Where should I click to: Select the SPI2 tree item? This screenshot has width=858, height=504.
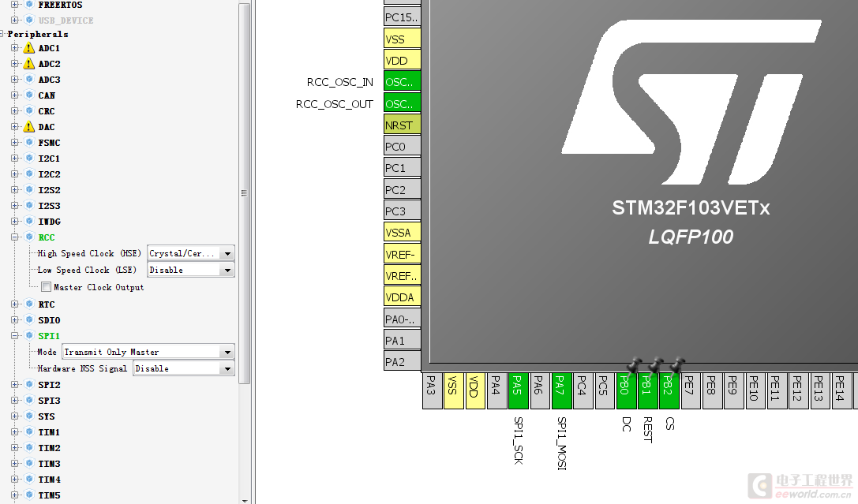[49, 385]
